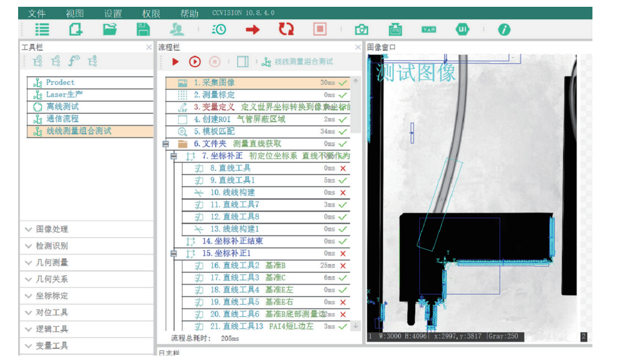This screenshot has height=364, width=623.
Task: Click the hexagonal UI icon in toolbar
Action: pyautogui.click(x=462, y=29)
